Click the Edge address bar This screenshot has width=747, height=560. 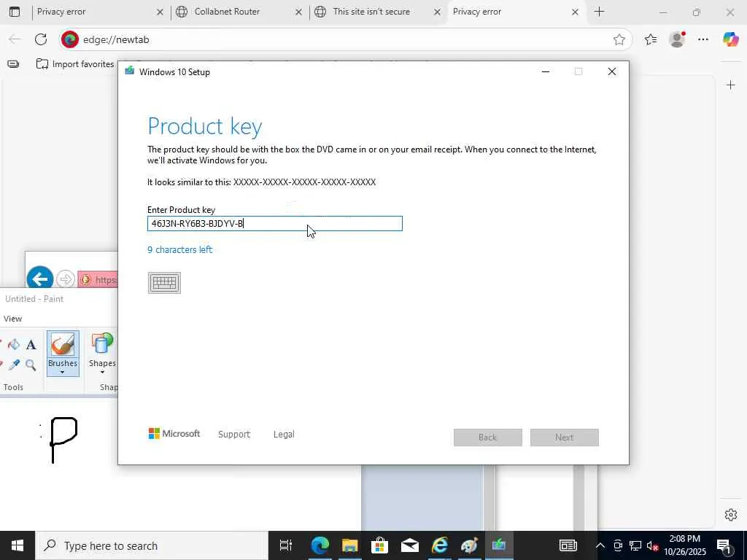345,39
